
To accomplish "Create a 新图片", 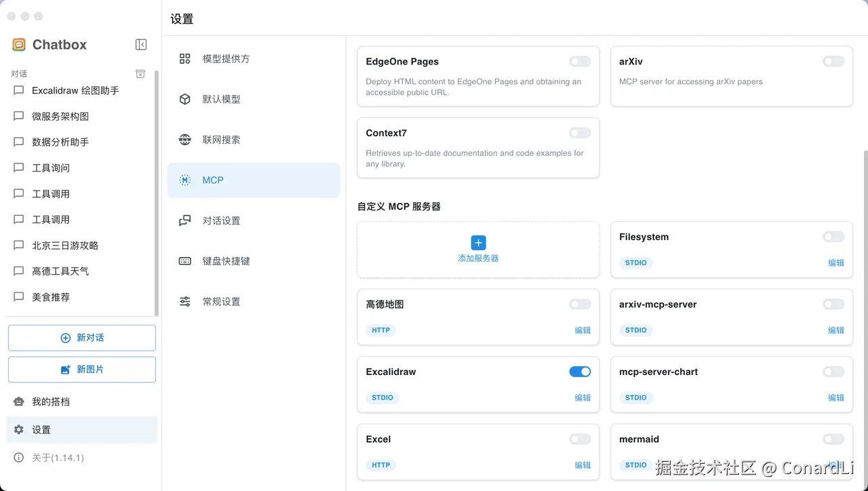I will tap(82, 370).
